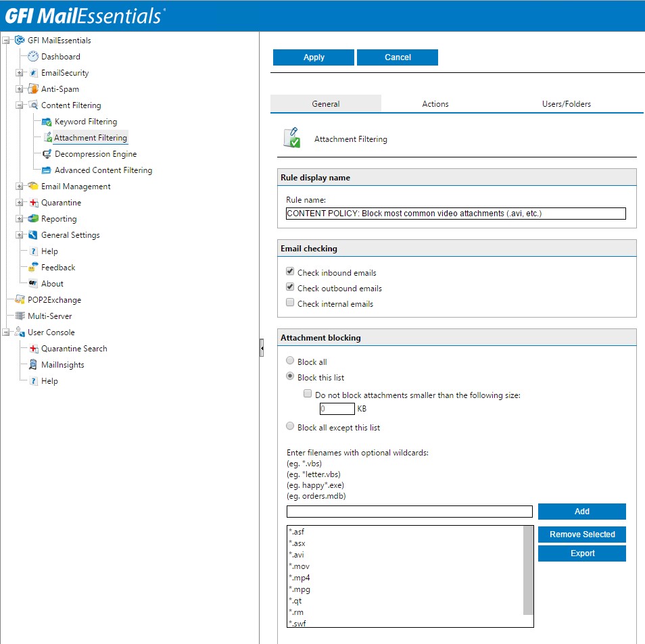Collapse the Content Filtering tree node
645x644 pixels.
pyautogui.click(x=20, y=105)
